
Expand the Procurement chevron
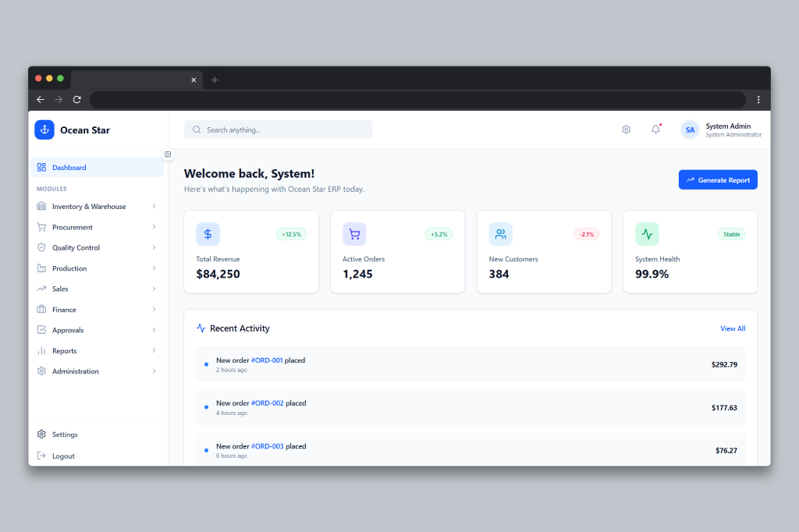pos(154,227)
